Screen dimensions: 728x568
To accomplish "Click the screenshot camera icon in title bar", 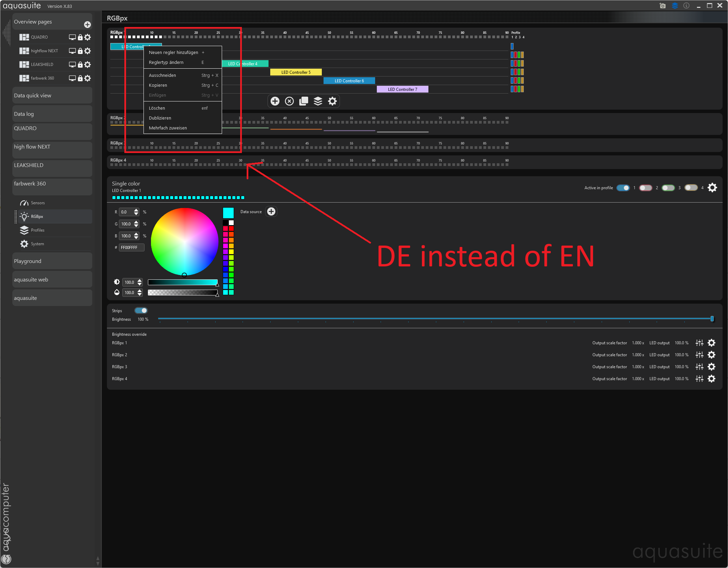I will (662, 6).
